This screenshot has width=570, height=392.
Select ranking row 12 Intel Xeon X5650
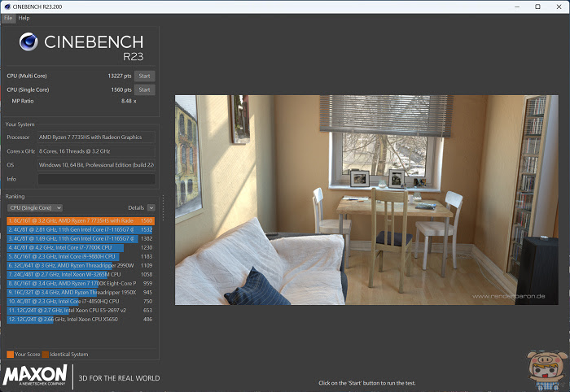[81, 320]
